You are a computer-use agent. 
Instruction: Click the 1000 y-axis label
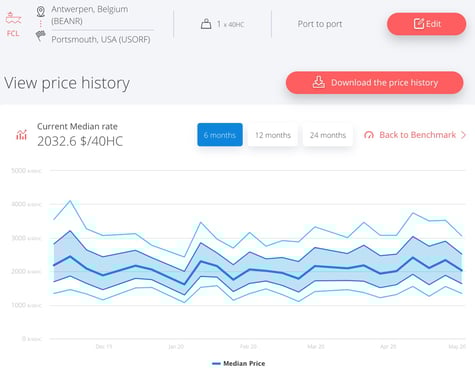coord(26,305)
